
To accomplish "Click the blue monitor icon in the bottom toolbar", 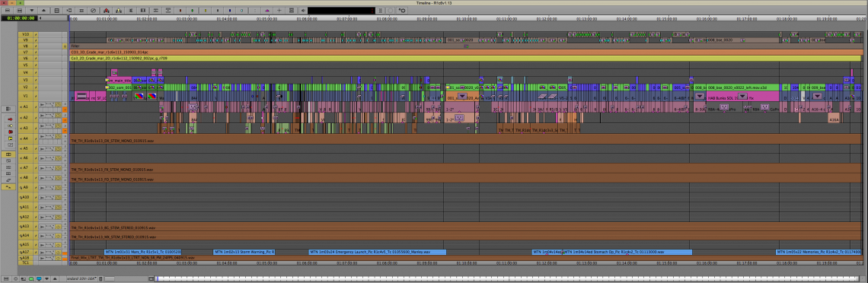I will point(39,278).
